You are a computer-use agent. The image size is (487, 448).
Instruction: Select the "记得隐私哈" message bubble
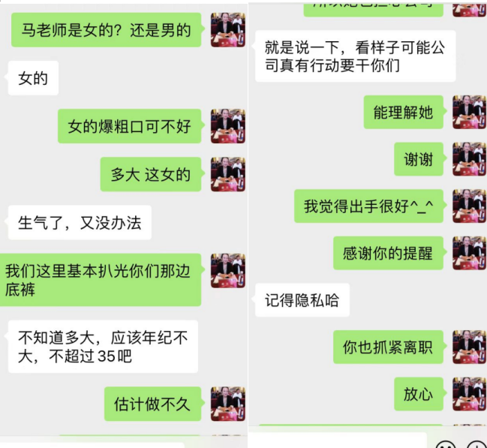(x=302, y=300)
